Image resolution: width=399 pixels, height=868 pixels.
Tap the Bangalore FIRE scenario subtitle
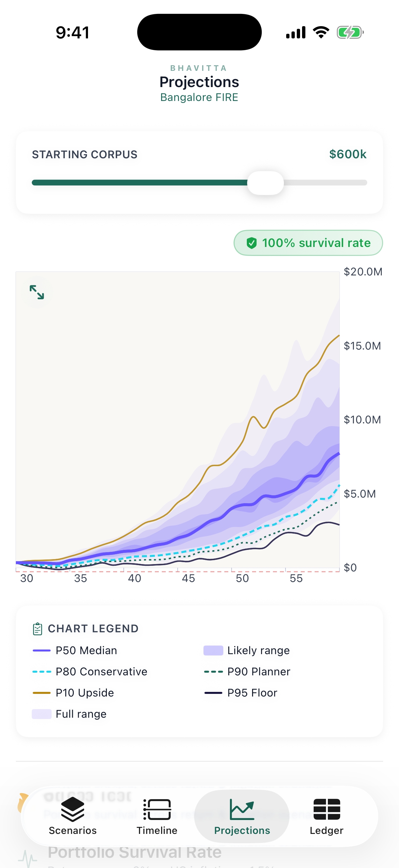(199, 97)
